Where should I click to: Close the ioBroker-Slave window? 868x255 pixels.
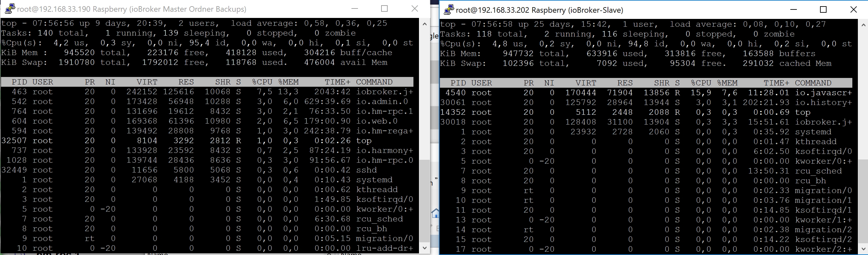tap(854, 9)
